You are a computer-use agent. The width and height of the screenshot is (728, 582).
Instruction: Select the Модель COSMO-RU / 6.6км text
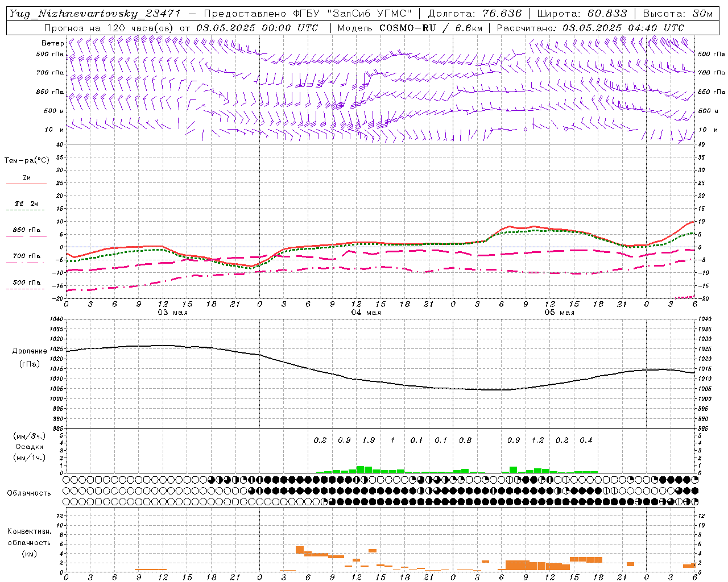click(410, 28)
